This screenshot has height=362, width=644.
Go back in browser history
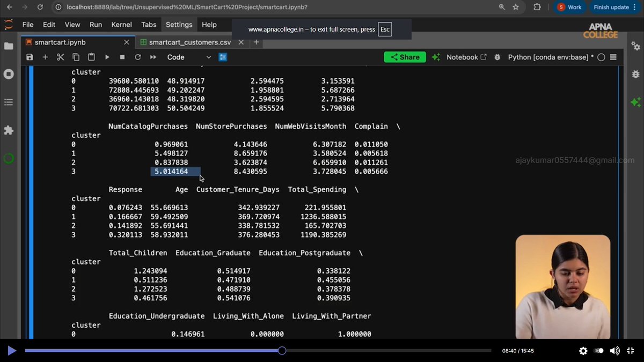pos(9,7)
